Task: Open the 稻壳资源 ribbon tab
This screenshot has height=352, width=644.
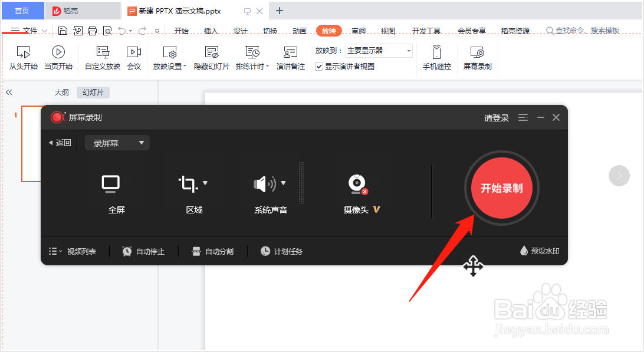Action: click(515, 31)
